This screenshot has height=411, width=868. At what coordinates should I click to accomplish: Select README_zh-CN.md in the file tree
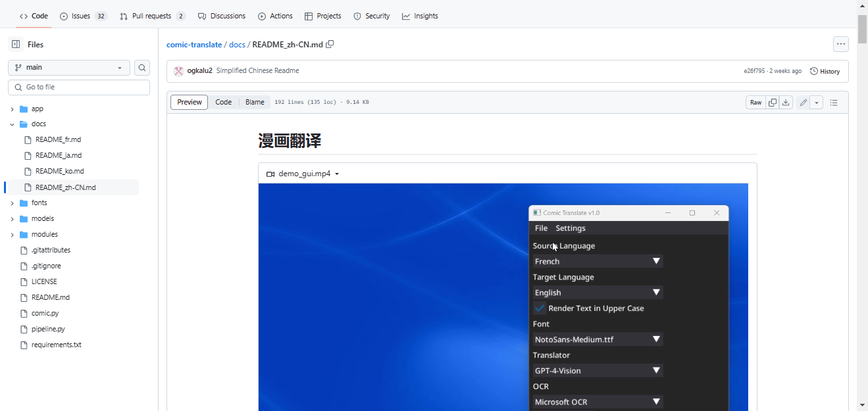[65, 187]
